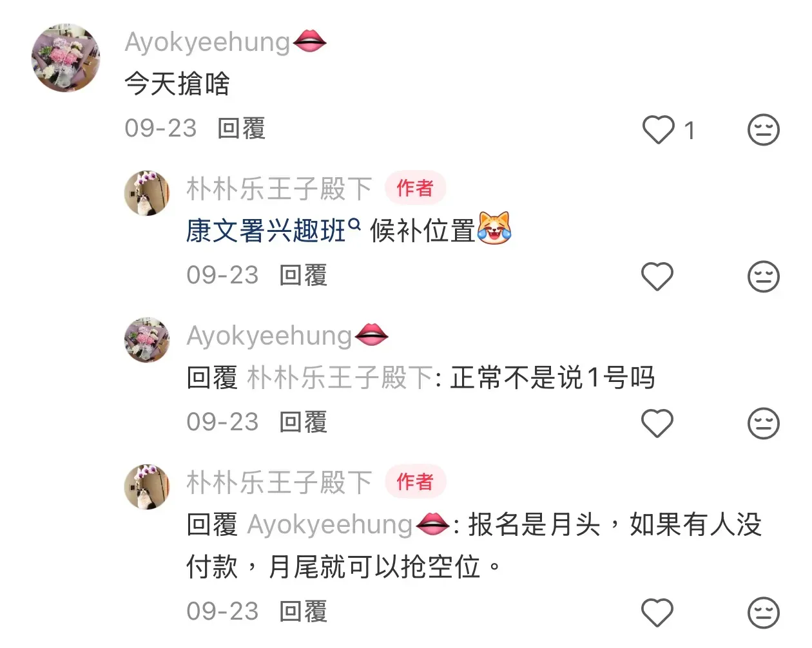Image resolution: width=812 pixels, height=648 pixels.
Task: Reply to the last comment about 付款
Action: tap(304, 611)
